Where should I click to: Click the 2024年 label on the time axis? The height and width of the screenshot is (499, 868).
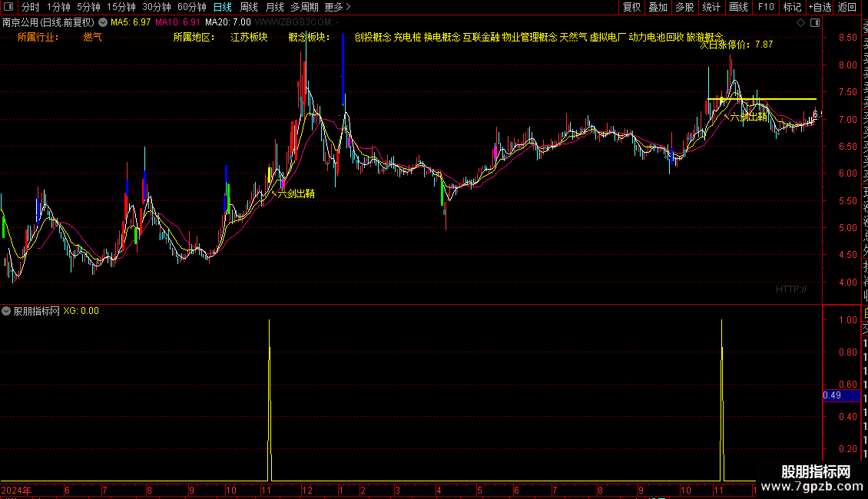[x=16, y=490]
